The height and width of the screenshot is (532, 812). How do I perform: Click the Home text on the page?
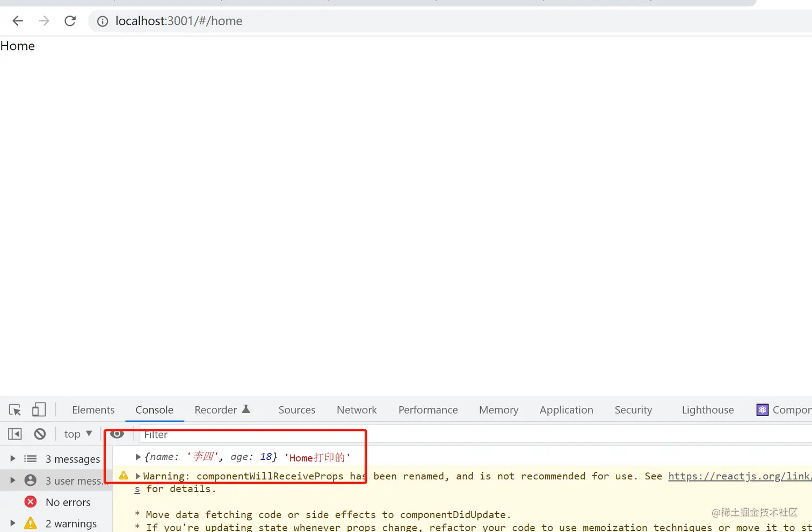pyautogui.click(x=18, y=46)
